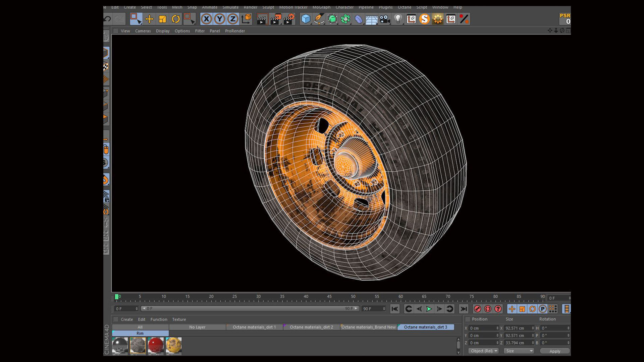Select the Move tool in the top toolbar
The width and height of the screenshot is (644, 362).
(x=149, y=19)
